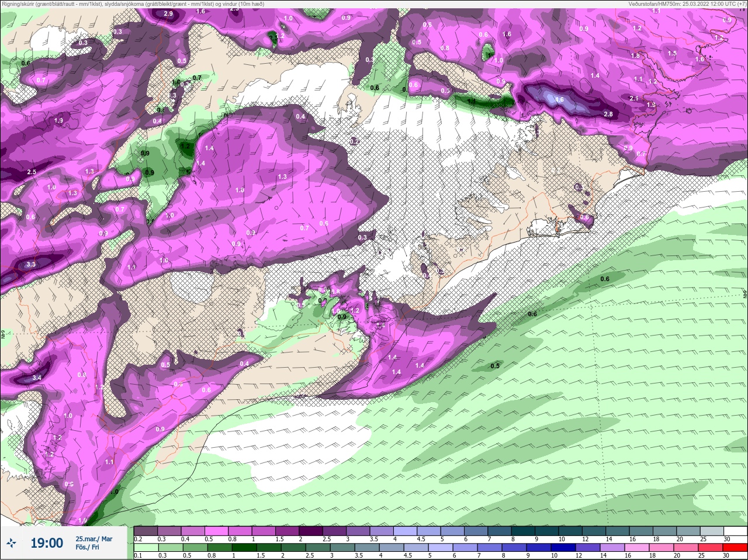
Task: Click the 2.9 value near the top edge
Action: pyautogui.click(x=168, y=13)
